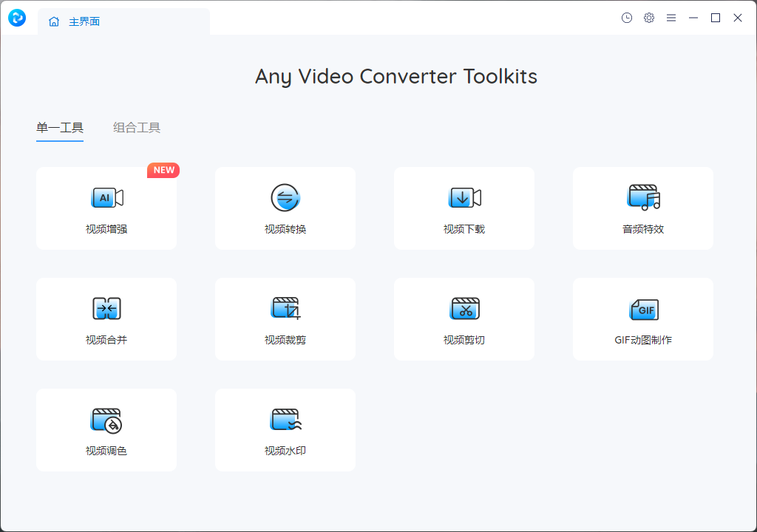
Task: Select the 主界面 tab label
Action: click(84, 21)
